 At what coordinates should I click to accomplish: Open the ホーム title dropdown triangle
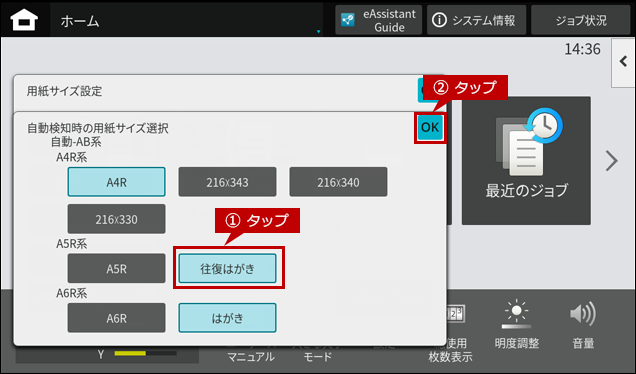click(x=318, y=31)
